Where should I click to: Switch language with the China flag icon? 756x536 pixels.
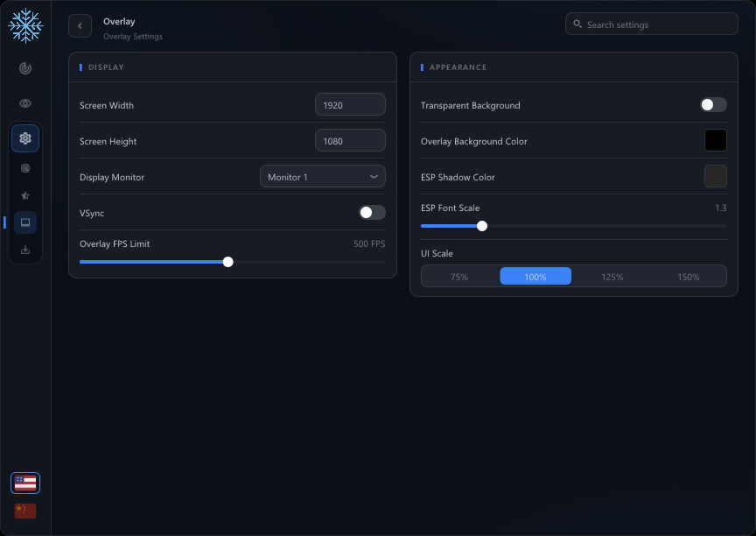pyautogui.click(x=25, y=511)
